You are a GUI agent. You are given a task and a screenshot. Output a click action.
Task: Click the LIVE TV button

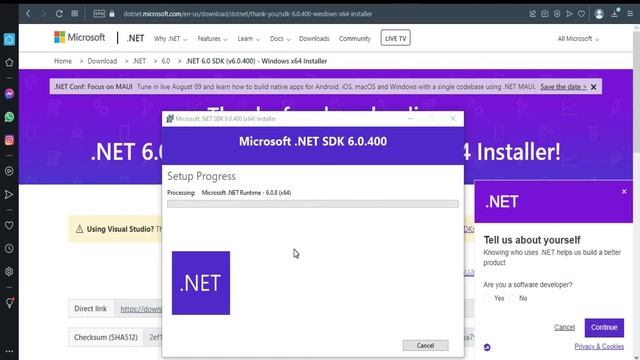(396, 38)
